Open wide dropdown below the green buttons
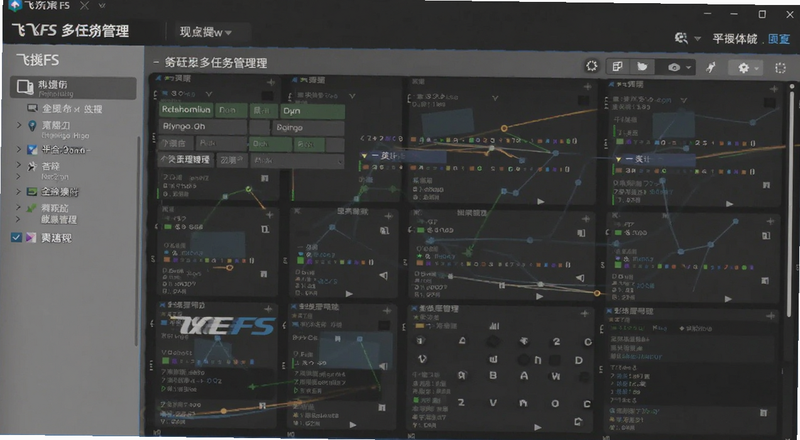 pos(297,160)
